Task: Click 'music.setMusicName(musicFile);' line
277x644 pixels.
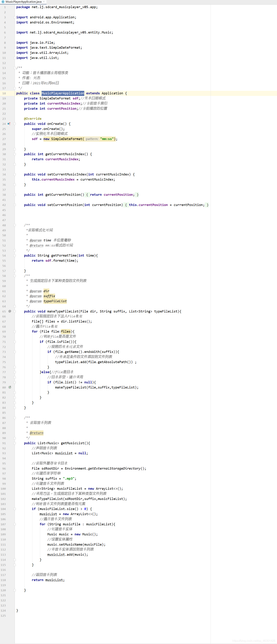Action: click(76, 545)
